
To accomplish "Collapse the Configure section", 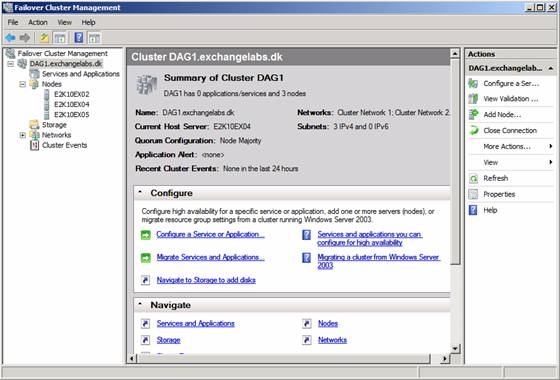I will pyautogui.click(x=140, y=192).
